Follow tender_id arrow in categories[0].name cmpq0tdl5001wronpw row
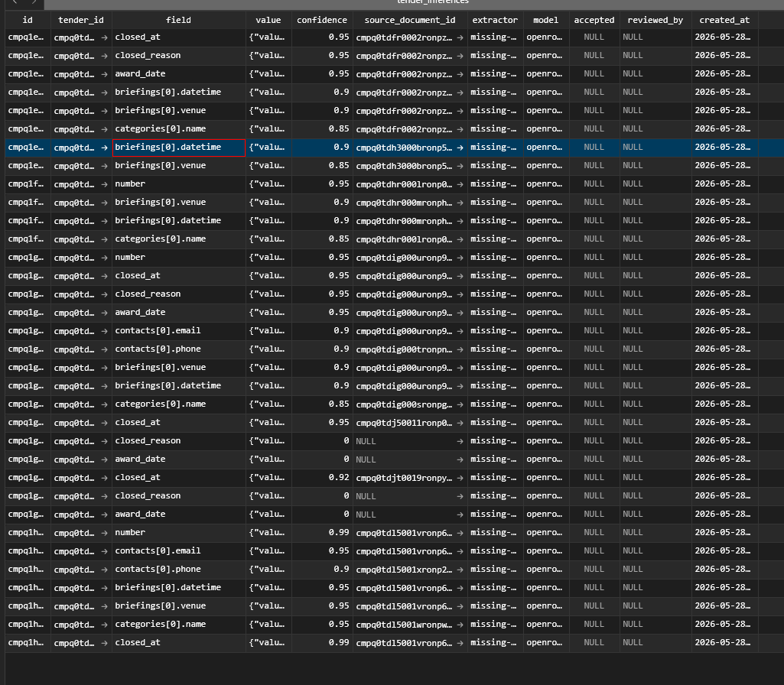 (x=104, y=625)
